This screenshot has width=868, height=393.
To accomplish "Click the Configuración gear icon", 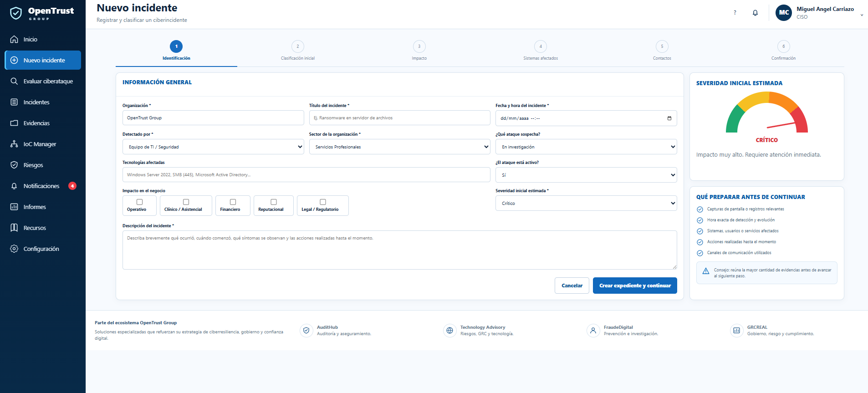I will click(14, 249).
